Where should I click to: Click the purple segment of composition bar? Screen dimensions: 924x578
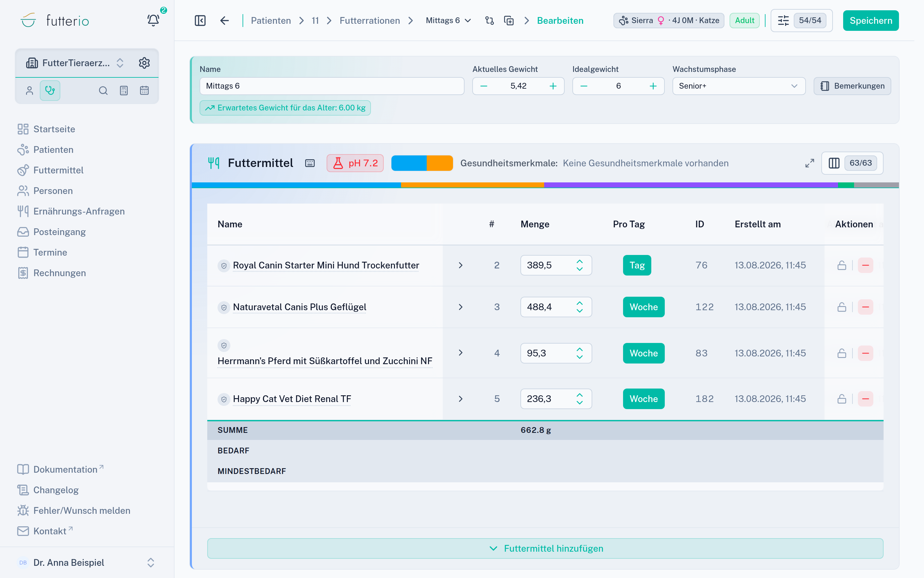tap(691, 185)
